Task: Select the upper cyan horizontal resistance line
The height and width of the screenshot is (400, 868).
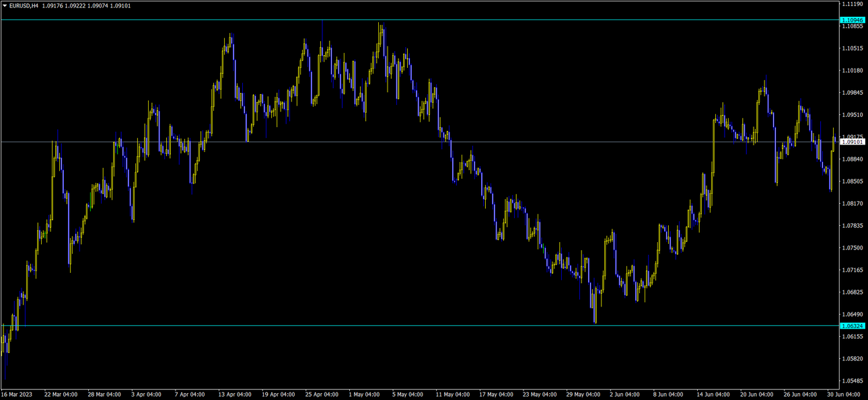Action: coord(419,20)
